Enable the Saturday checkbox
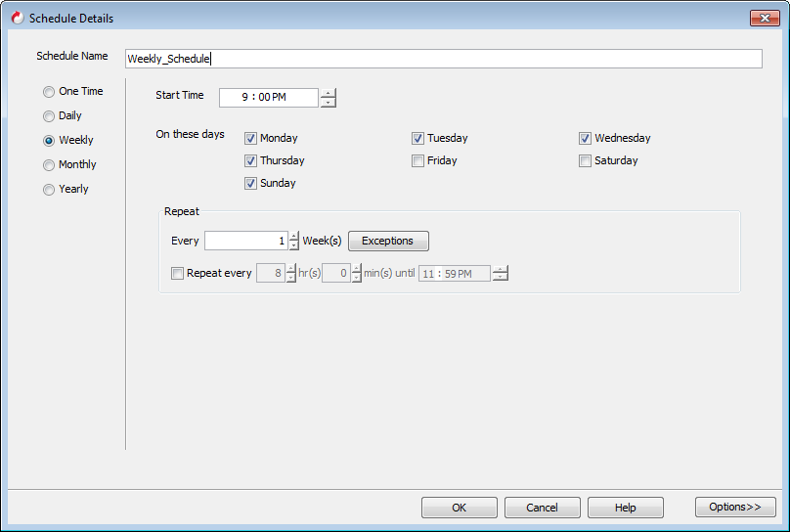The height and width of the screenshot is (532, 790). [x=585, y=161]
